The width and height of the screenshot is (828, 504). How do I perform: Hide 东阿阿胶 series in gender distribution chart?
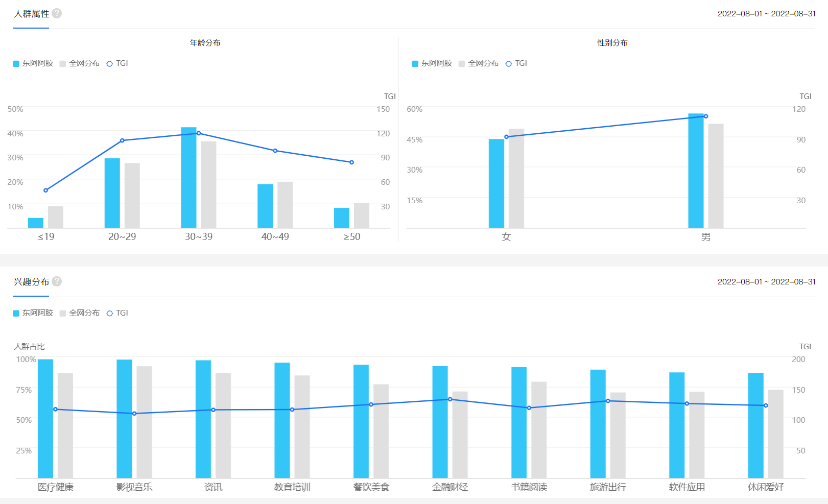point(432,63)
